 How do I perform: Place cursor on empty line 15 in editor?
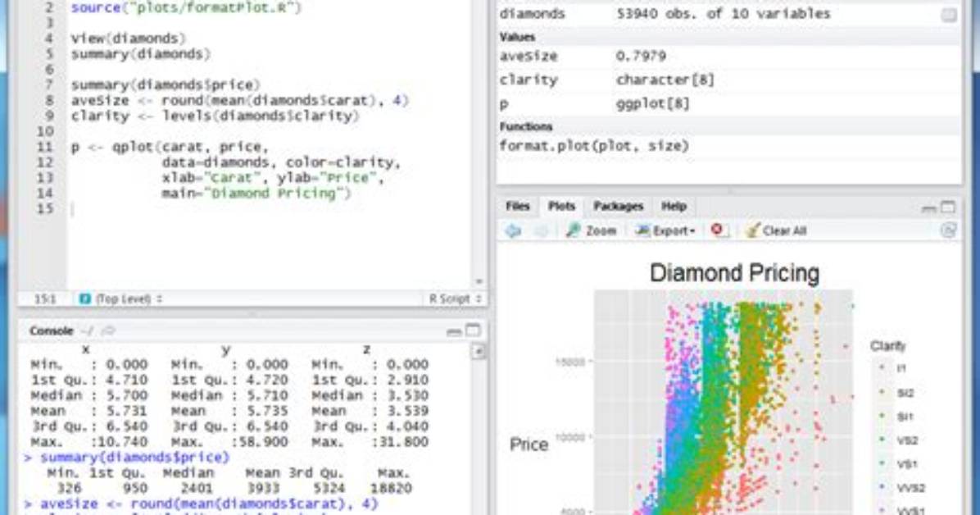pyautogui.click(x=269, y=209)
